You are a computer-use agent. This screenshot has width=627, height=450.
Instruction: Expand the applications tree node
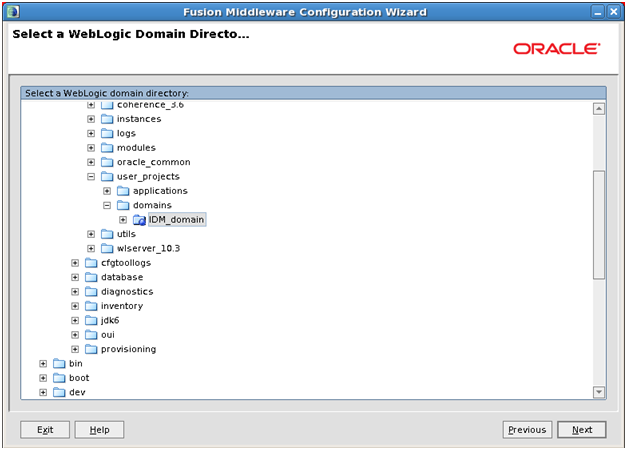107,191
